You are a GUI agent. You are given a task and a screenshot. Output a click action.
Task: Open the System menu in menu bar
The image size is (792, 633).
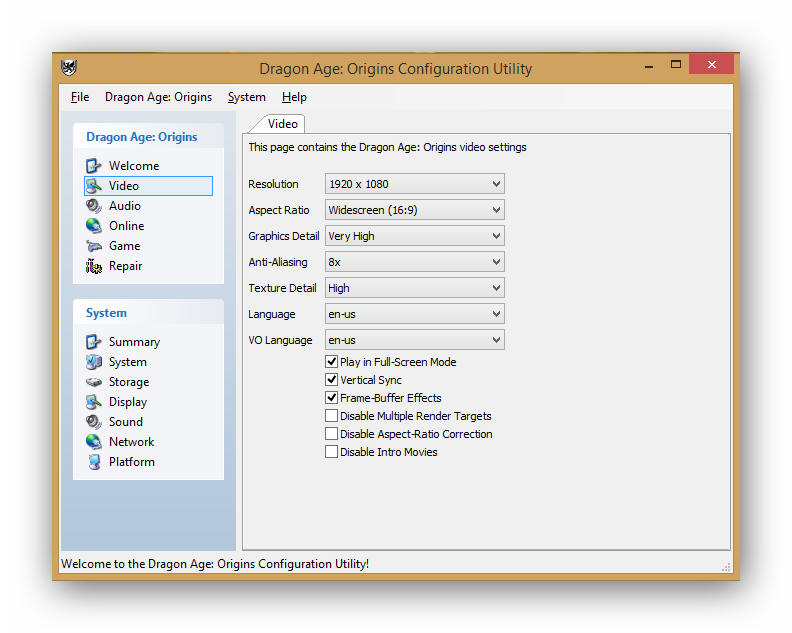point(246,97)
